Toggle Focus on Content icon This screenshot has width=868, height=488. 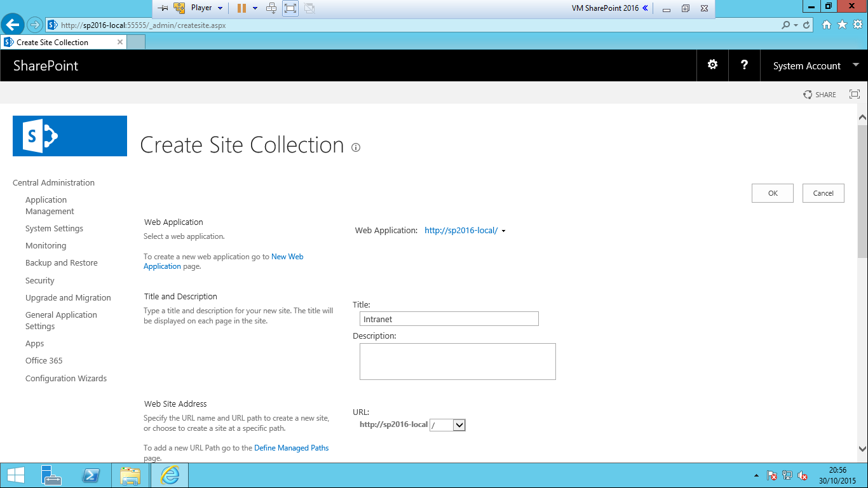855,94
